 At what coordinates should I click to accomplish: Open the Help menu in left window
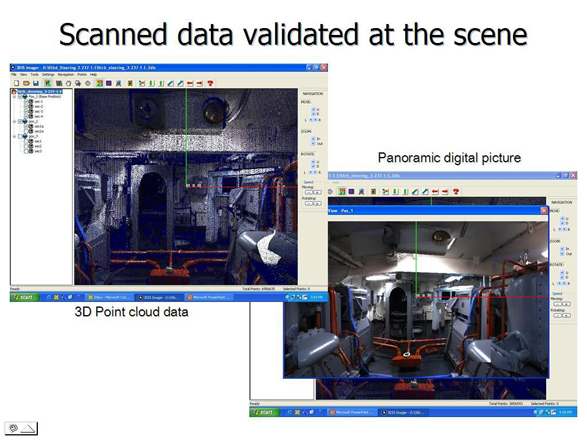[x=93, y=75]
